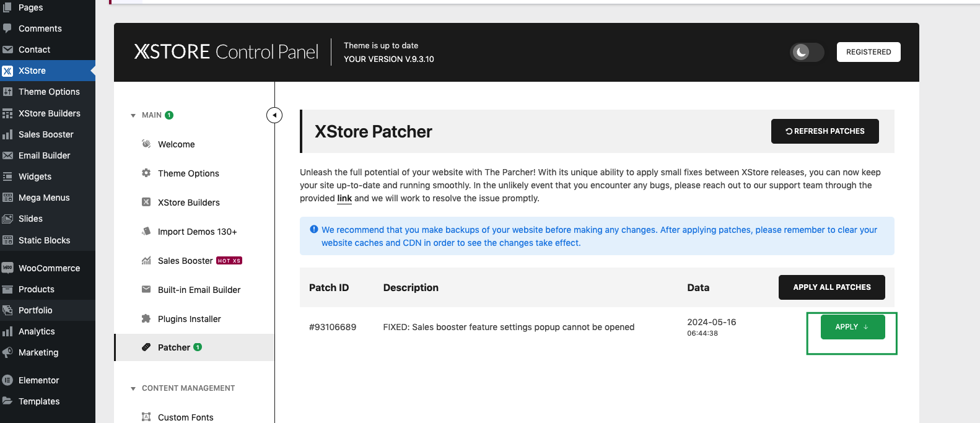Click the gear icon beside panel Theme Options

point(146,173)
